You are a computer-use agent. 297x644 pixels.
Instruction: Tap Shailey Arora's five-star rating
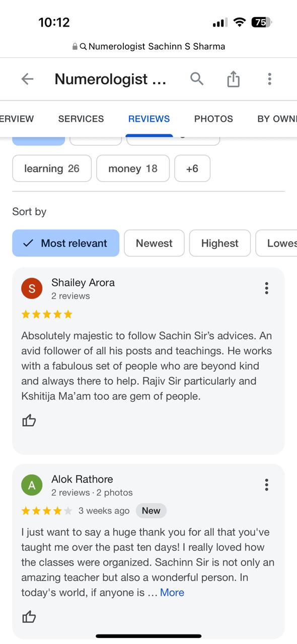click(47, 314)
